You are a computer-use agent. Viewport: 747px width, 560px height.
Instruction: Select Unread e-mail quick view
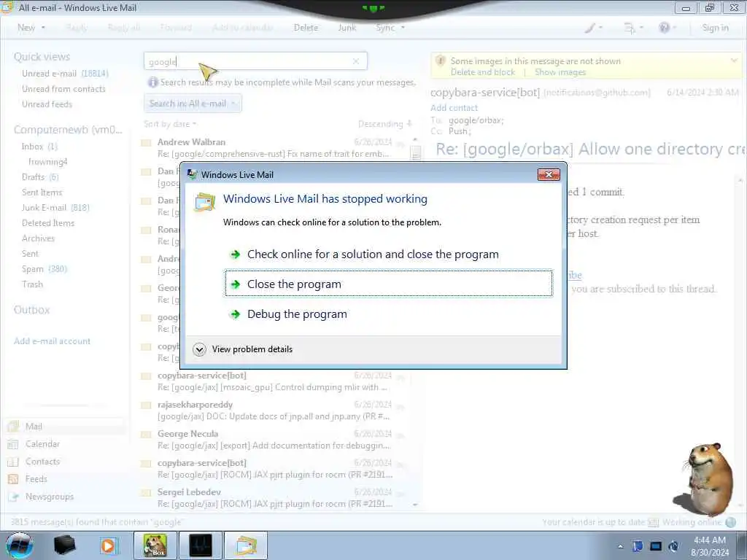tap(65, 74)
